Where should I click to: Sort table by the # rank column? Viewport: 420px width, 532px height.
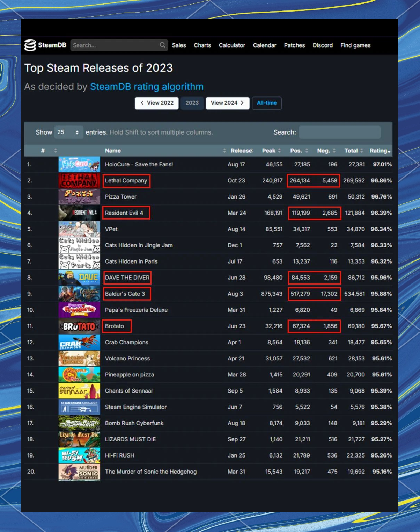pyautogui.click(x=43, y=151)
